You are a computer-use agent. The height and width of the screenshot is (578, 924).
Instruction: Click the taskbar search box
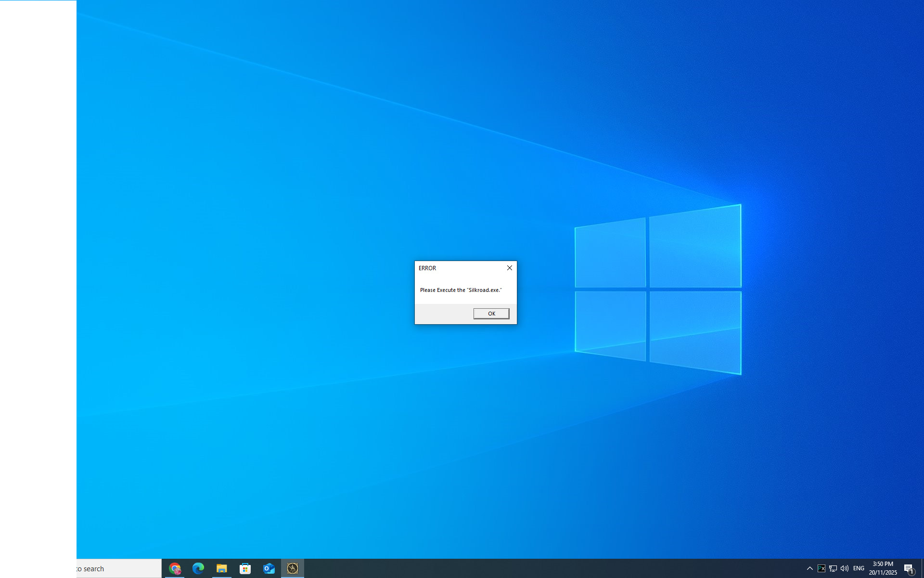118,568
